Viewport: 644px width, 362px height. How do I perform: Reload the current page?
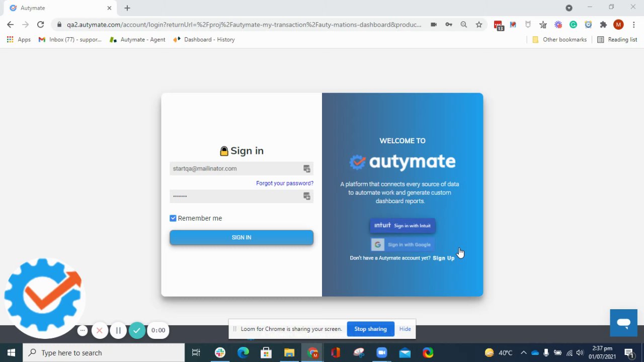point(41,24)
